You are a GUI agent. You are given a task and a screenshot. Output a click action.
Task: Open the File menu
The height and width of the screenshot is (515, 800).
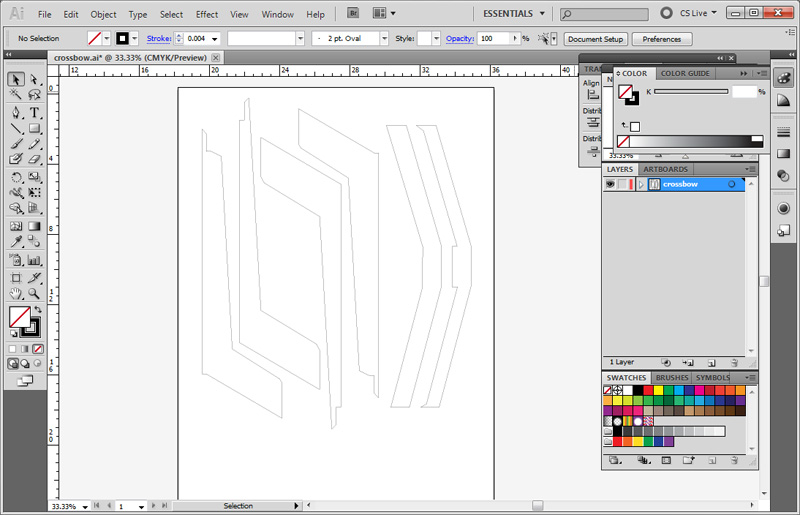tap(44, 14)
